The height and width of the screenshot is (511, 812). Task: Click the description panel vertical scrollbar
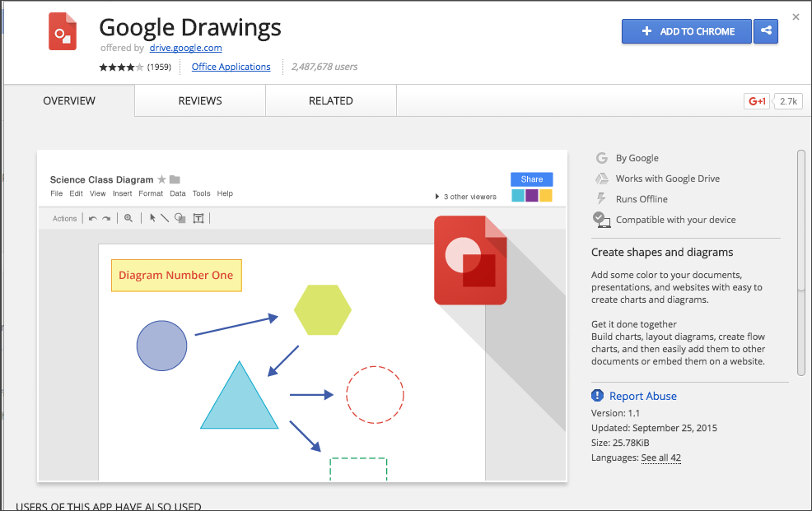point(801,262)
